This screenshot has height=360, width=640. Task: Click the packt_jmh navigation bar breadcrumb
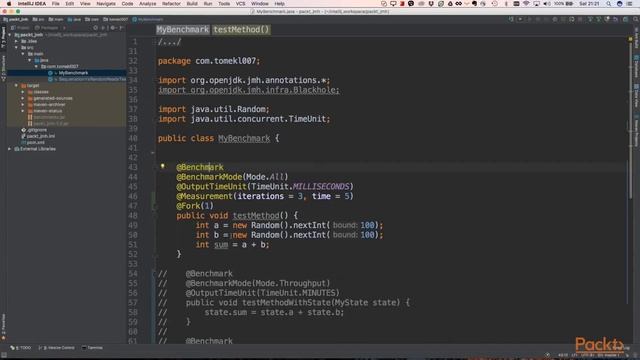point(16,19)
